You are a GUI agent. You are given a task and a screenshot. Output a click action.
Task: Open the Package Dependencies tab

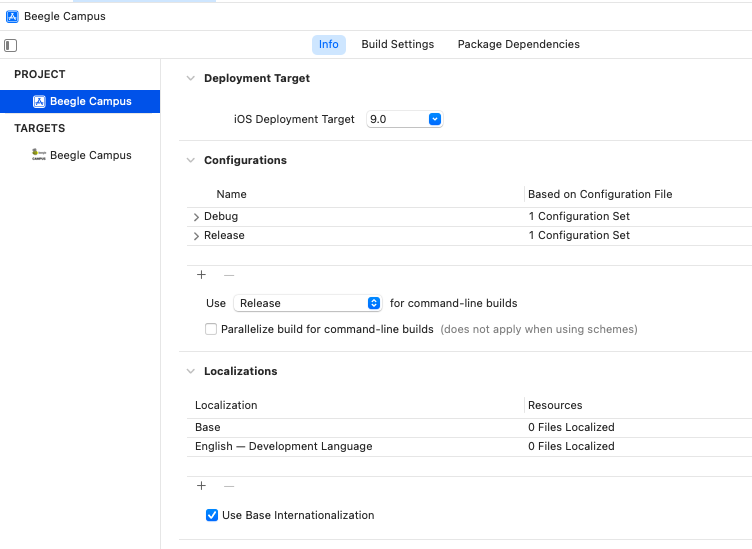tap(518, 44)
